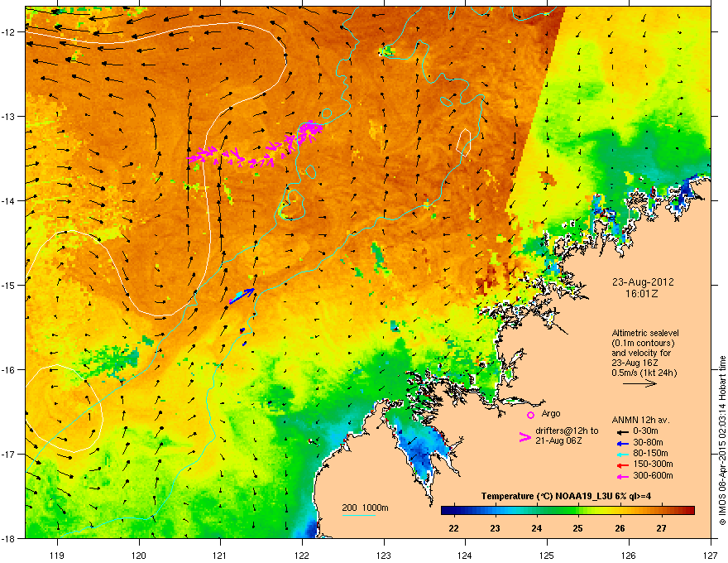Viewport: 728px width, 563px height.
Task: Click the 'Temperature (°C) NOAA19_L3U 6% ql>=4' title
Action: click(x=566, y=496)
